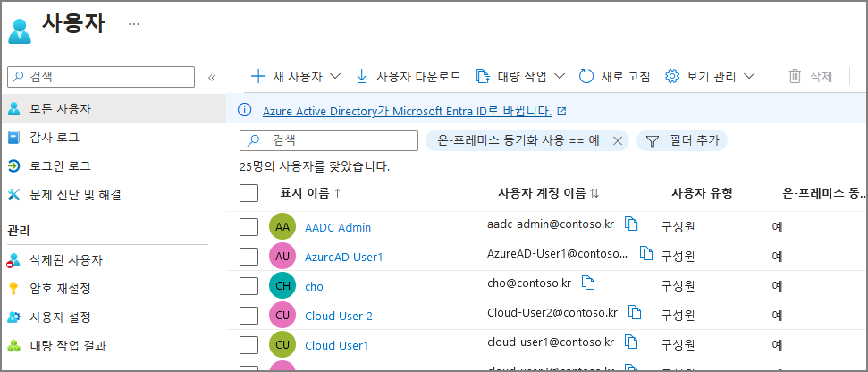Screen dimensions: 868x372
Task: Expand the 새 사용자 dropdown chevron
Action: click(x=335, y=76)
